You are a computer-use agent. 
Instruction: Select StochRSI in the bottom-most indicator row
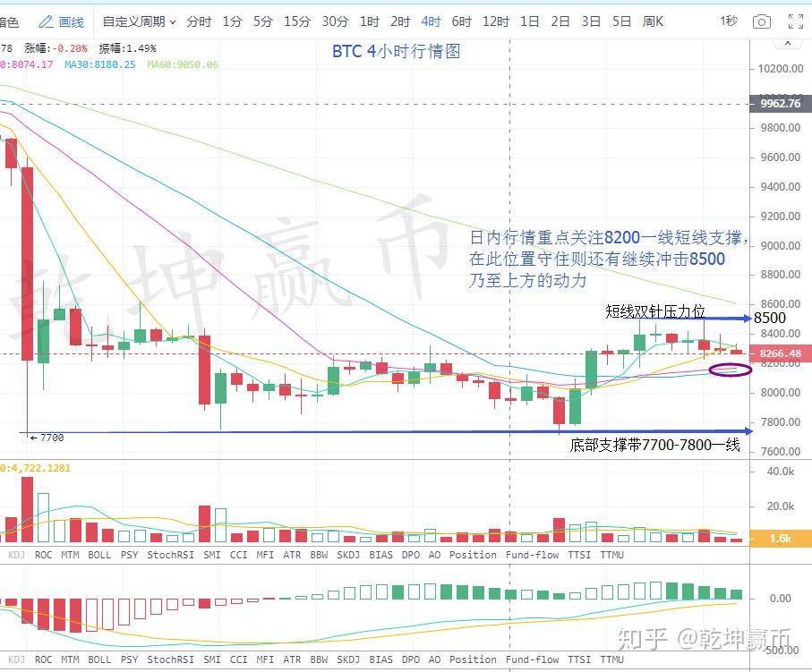171,659
